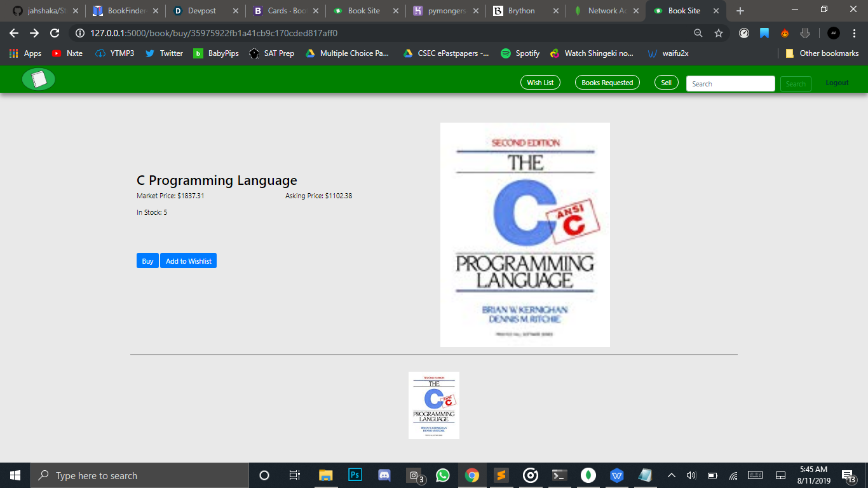Image resolution: width=868 pixels, height=488 pixels.
Task: Click the address bar URL
Action: point(214,33)
